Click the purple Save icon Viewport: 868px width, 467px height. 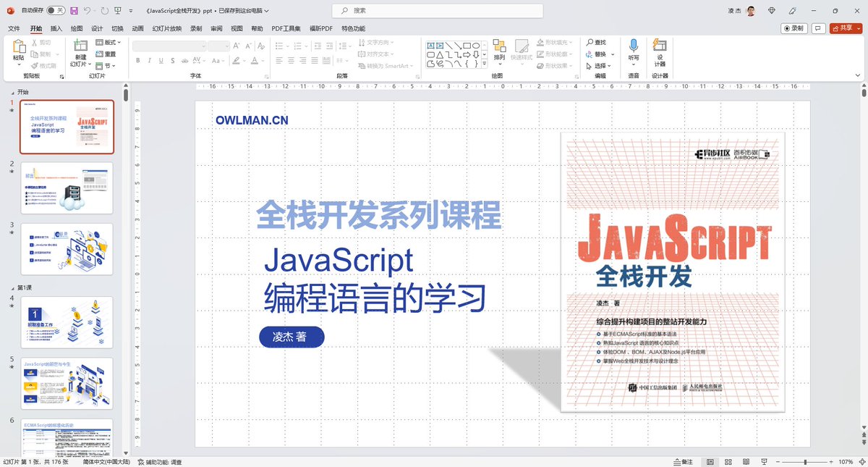(x=74, y=11)
